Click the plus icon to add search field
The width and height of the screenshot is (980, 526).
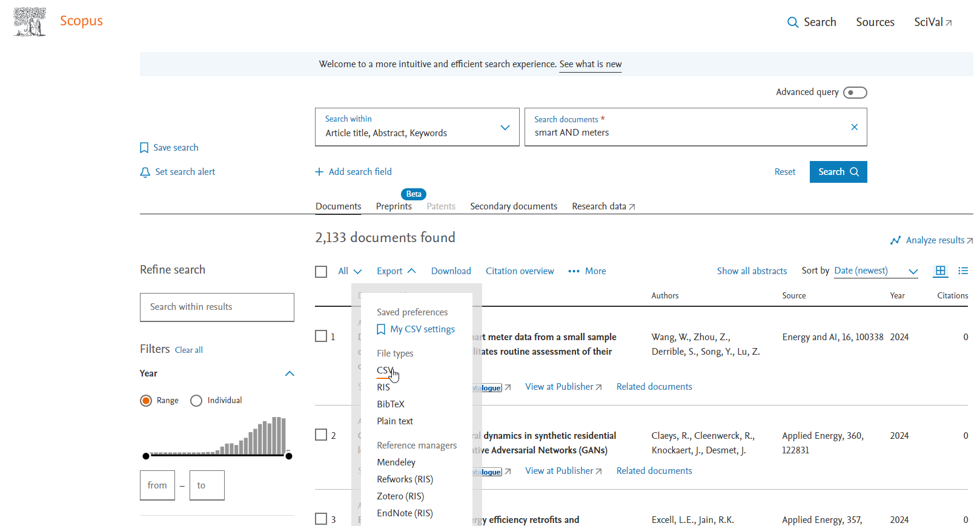(x=319, y=172)
